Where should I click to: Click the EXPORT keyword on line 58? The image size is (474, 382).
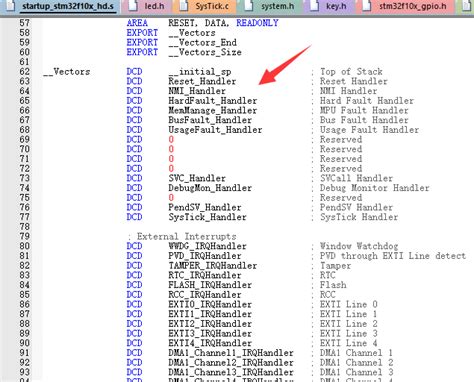coord(142,33)
